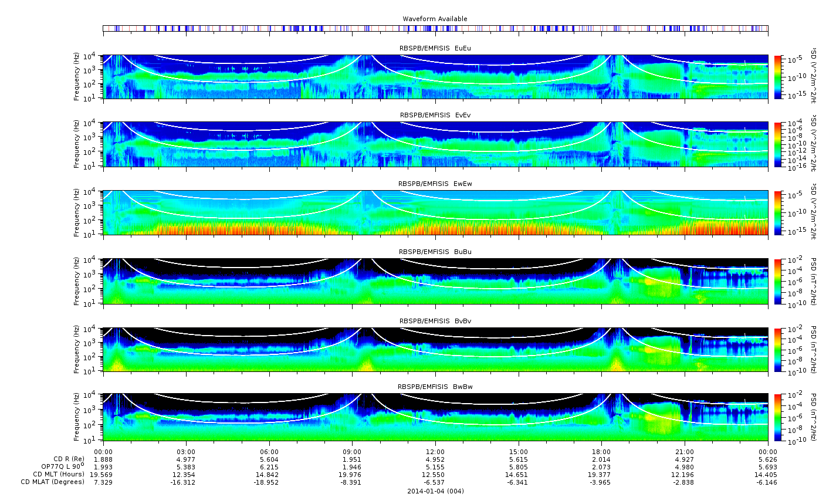Click the 03:00 time axis label
826x504 pixels.
[186, 451]
